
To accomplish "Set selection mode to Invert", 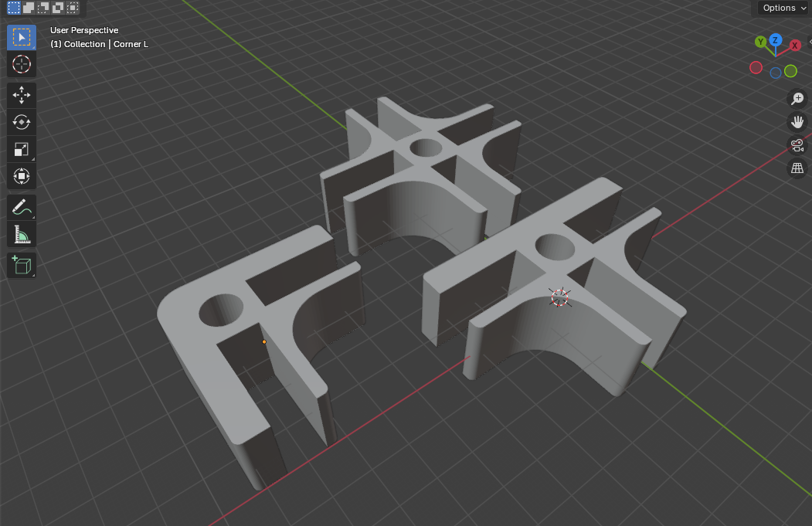I will [x=58, y=7].
